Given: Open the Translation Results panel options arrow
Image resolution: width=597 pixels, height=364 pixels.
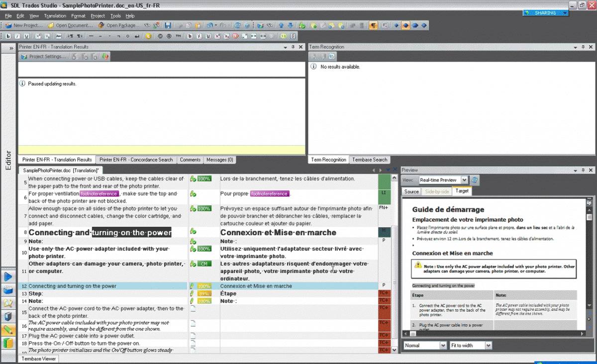Looking at the screenshot, I should coord(286,47).
